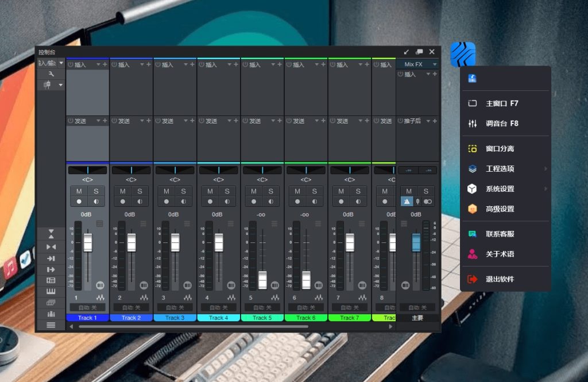
Task: Expand the 系统设置 submenu
Action: pos(546,189)
